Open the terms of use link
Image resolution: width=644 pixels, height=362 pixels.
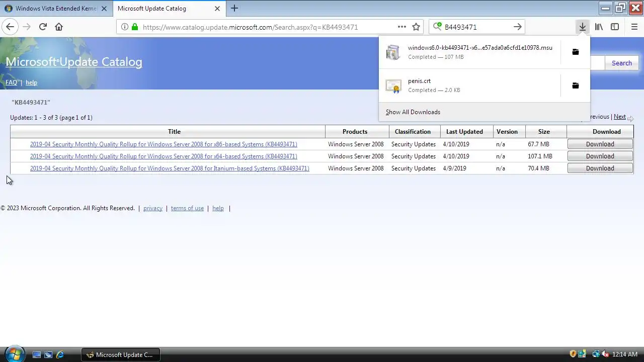pos(187,208)
